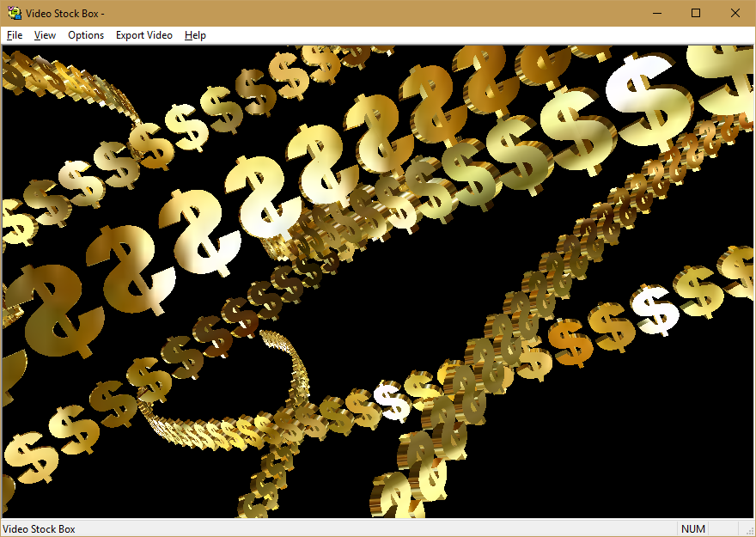Open the Help menu

(x=195, y=35)
